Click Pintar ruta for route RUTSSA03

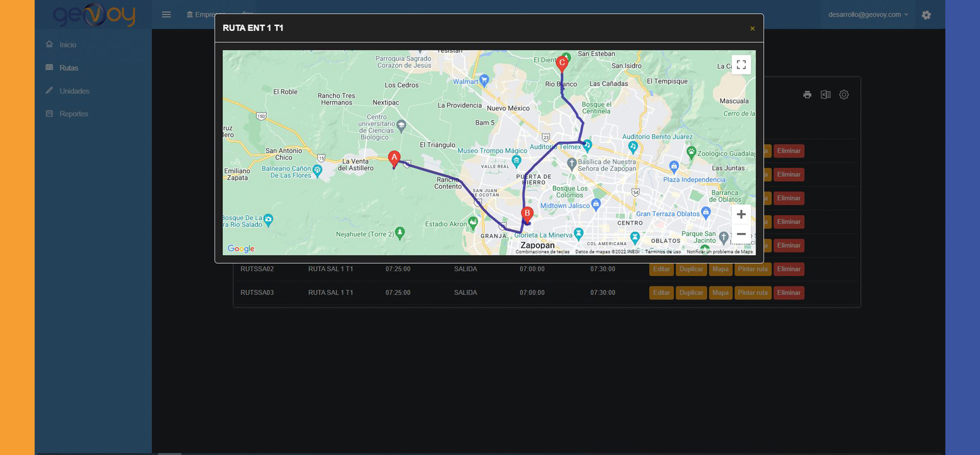pos(753,293)
